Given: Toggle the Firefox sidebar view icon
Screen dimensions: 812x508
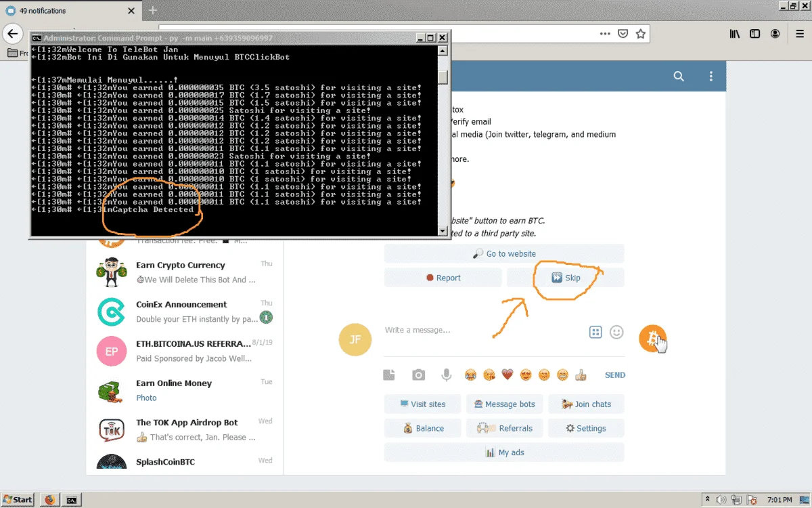Looking at the screenshot, I should tap(755, 34).
